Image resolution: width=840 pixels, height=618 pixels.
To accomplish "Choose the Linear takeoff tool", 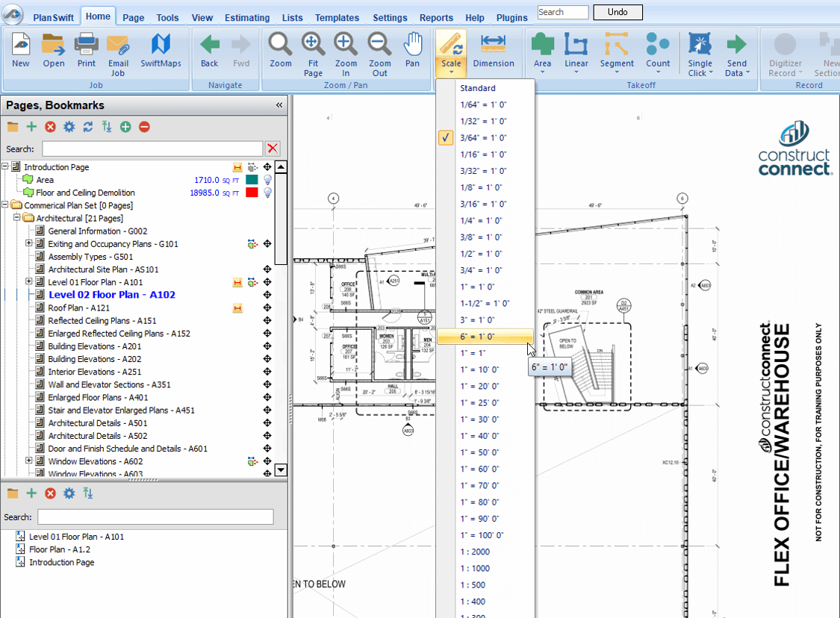I will coord(576,45).
